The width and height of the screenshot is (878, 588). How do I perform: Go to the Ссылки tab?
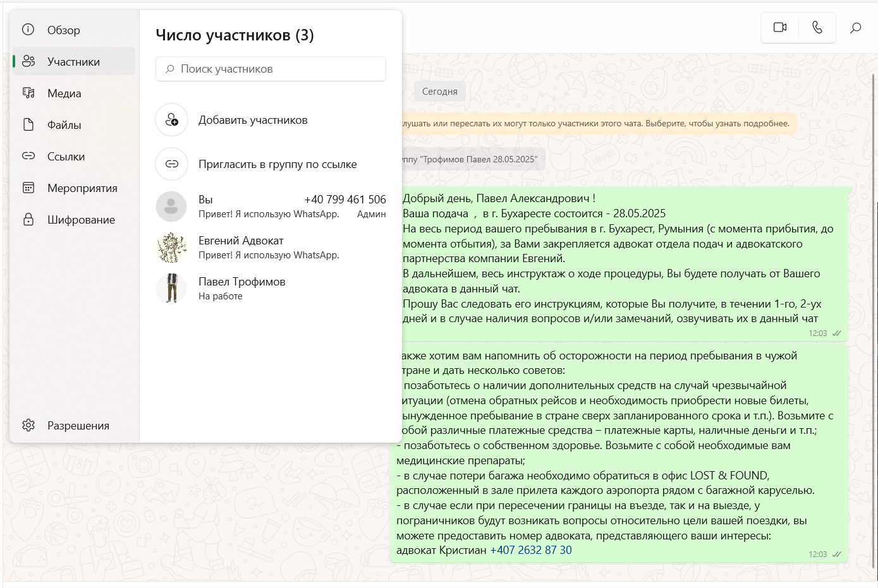tap(74, 156)
